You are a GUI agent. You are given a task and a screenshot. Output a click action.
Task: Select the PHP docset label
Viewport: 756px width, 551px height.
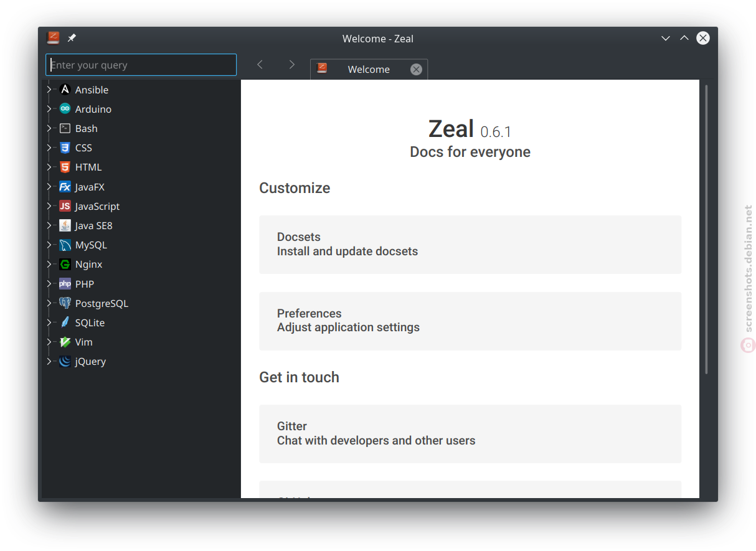tap(85, 284)
